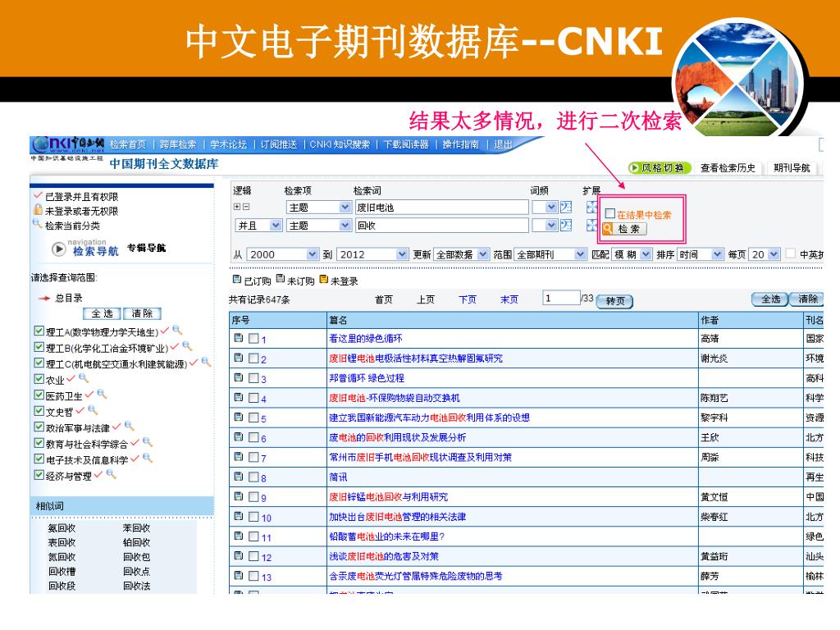The image size is (840, 630).
Task: Click the magnifier icon next to 经济与管理
Action: pos(111,474)
